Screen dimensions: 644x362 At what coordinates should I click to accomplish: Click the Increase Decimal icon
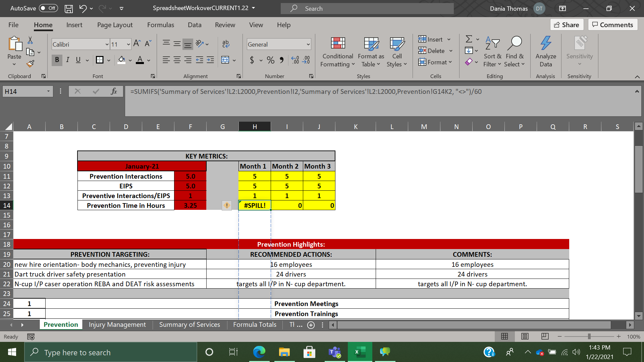point(295,60)
